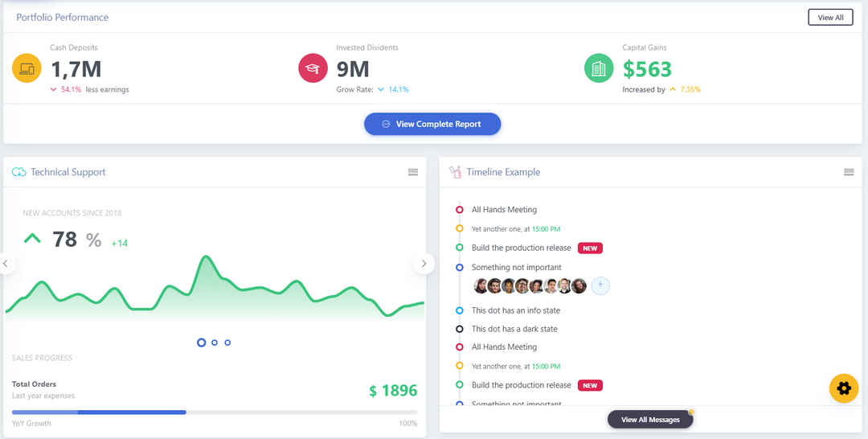Image resolution: width=868 pixels, height=439 pixels.
Task: Click the yellow Cash Deposits devices icon
Action: (27, 68)
